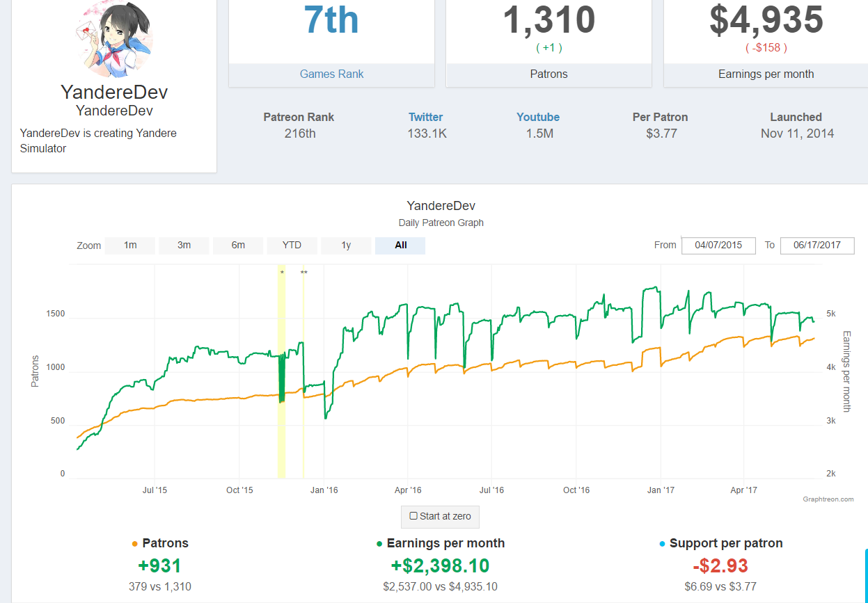Click the double asterisk chart marker
Image resolution: width=868 pixels, height=603 pixels.
pyautogui.click(x=304, y=273)
